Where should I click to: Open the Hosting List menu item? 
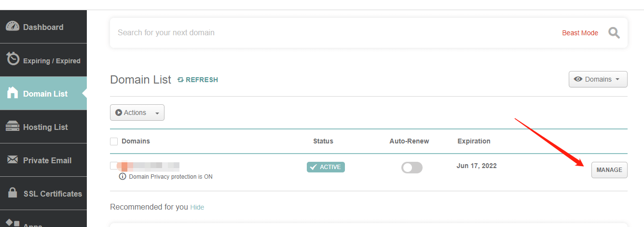(43, 127)
